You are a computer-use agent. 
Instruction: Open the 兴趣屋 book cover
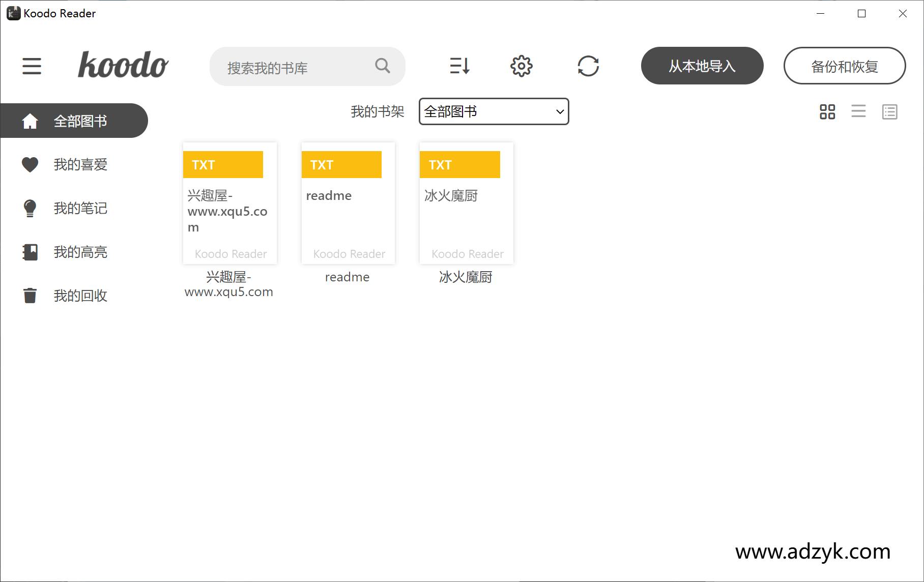(230, 203)
